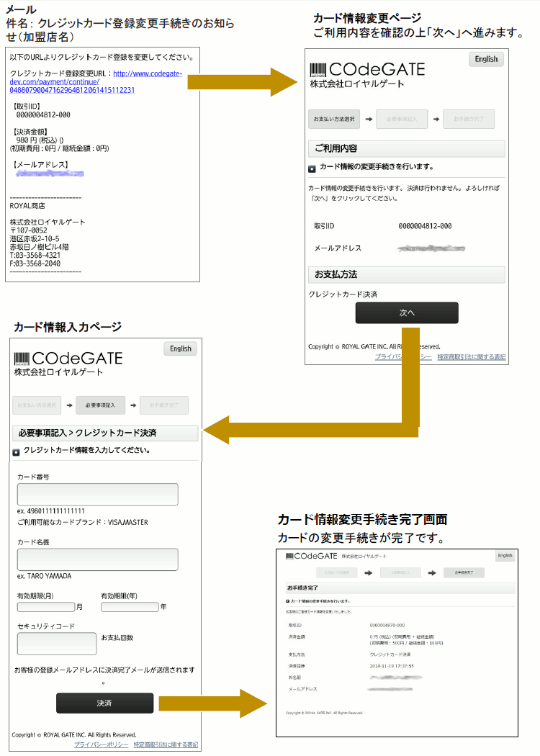Screen dimensions: 540x756
Task: Click English button on completion screen
Action: pos(505,556)
